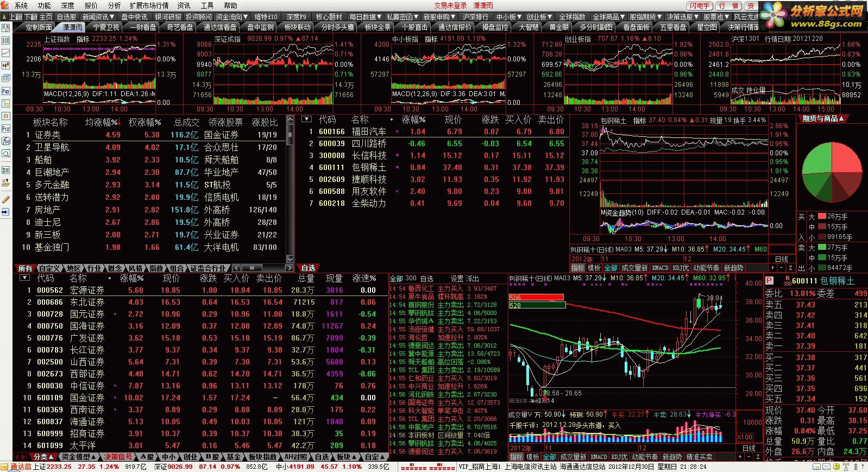Image resolution: width=868 pixels, height=472 pixels.
Task: Click dropdown arrow left of 代码 in 自选 list
Action: 306,119
